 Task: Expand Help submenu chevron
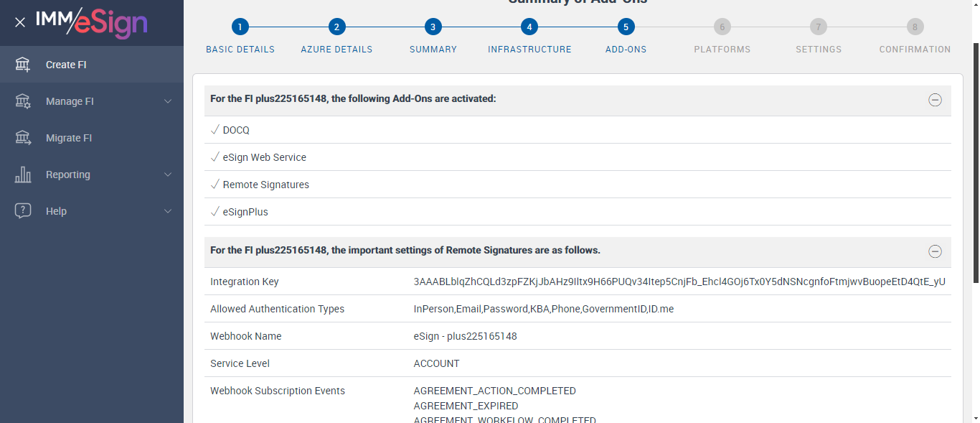[x=168, y=211]
